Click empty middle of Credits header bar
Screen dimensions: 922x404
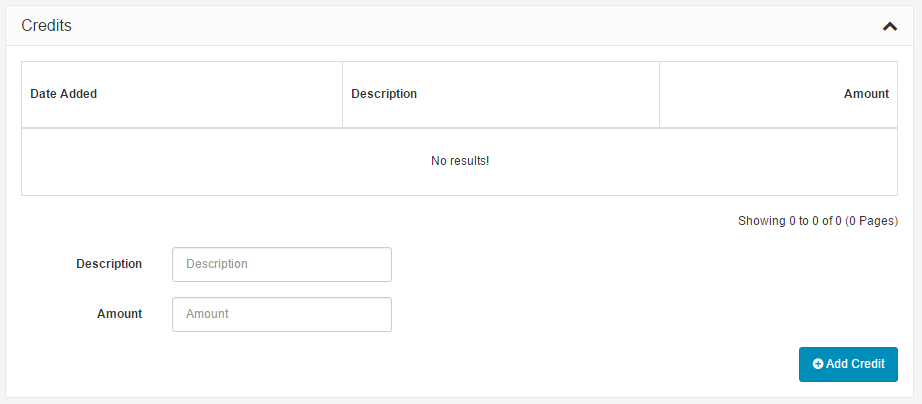click(460, 27)
